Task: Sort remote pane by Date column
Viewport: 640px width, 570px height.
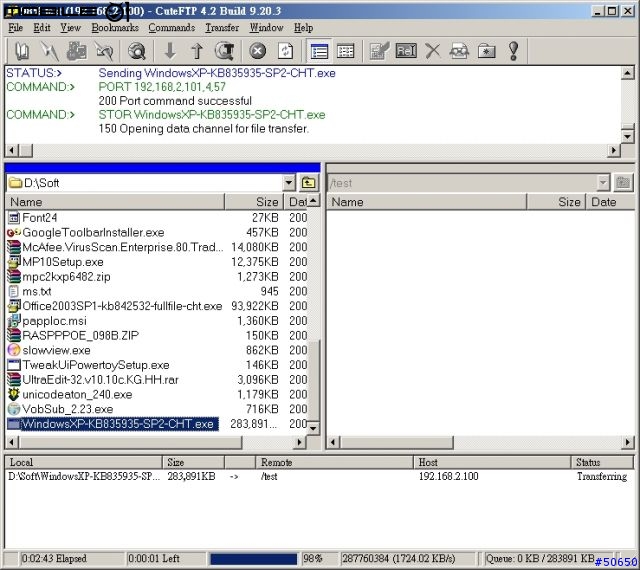Action: tap(610, 202)
